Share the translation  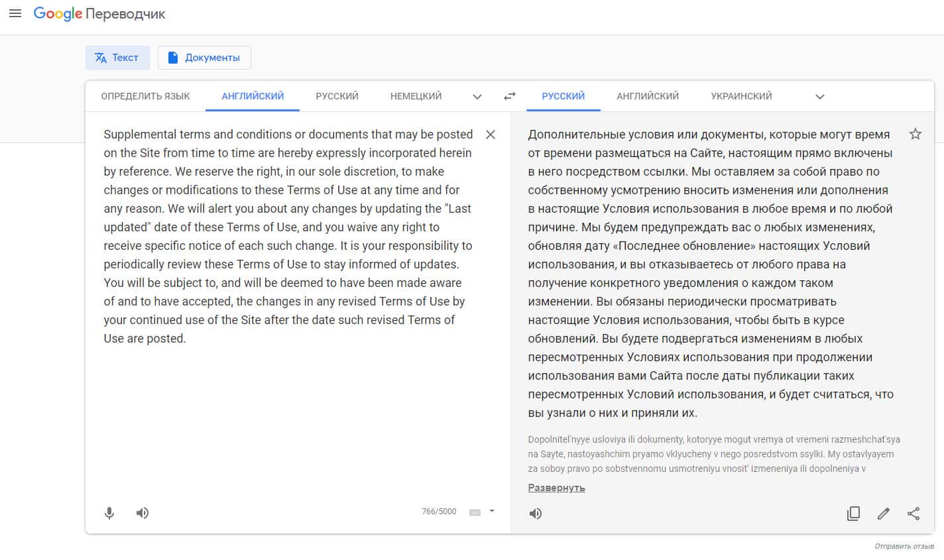[914, 514]
